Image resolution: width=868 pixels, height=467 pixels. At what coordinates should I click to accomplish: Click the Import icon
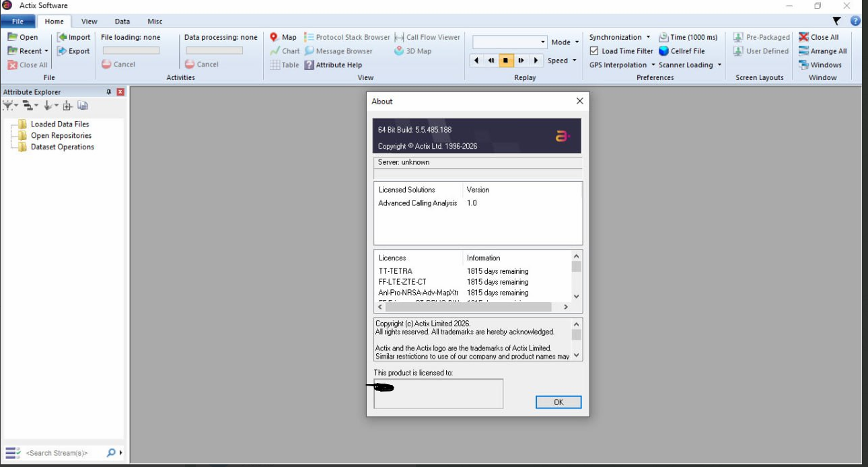tap(62, 37)
